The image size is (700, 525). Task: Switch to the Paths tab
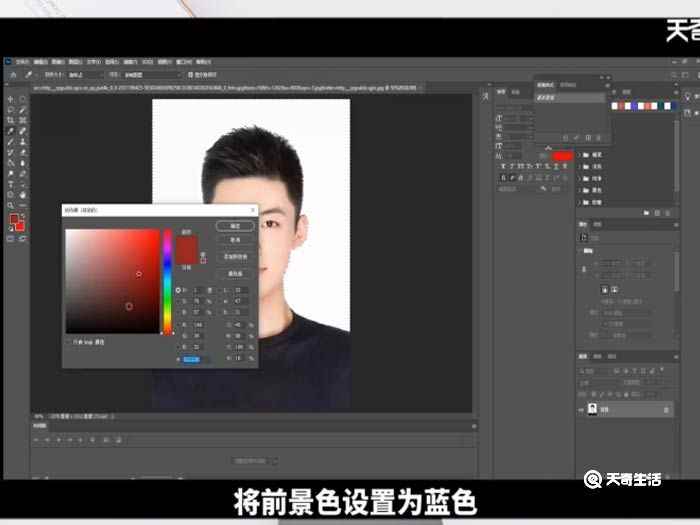(x=612, y=356)
